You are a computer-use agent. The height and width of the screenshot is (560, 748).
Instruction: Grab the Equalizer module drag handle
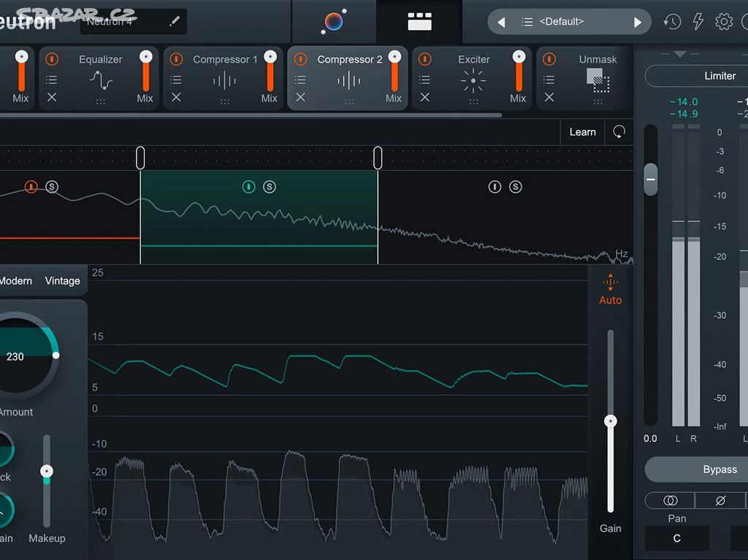coord(100,101)
